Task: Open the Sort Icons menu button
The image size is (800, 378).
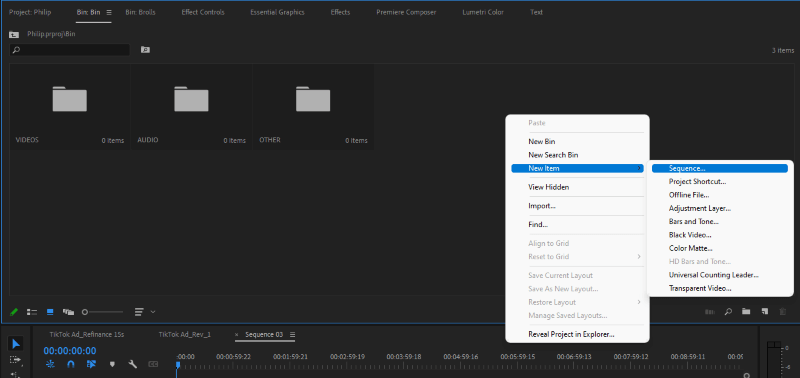Action: click(139, 312)
